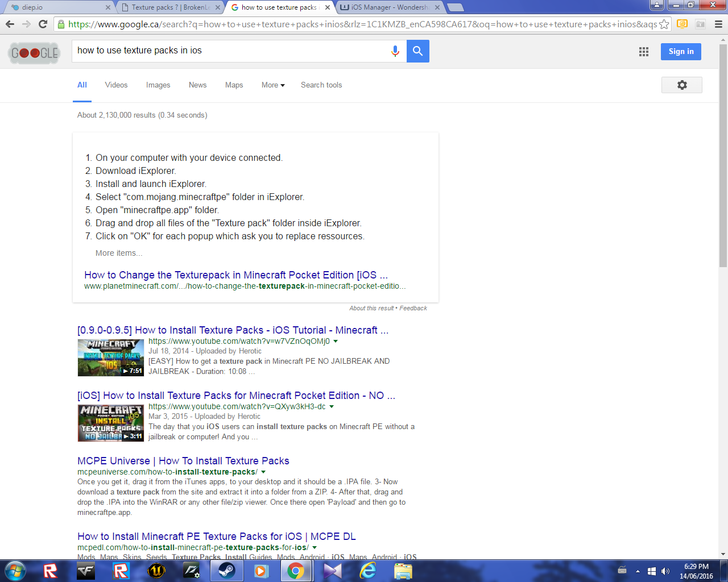Click the CrossFire taskbar icon
728x582 pixels.
(x=86, y=571)
